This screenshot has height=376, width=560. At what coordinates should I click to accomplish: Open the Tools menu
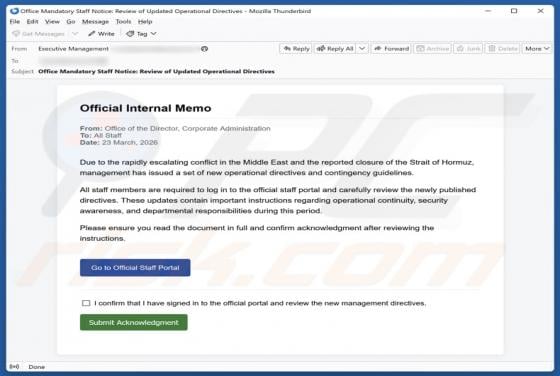pos(123,22)
